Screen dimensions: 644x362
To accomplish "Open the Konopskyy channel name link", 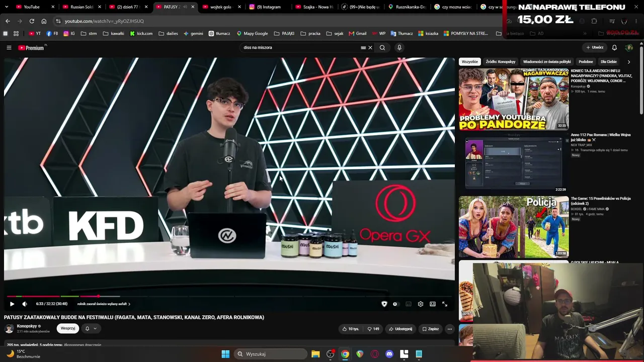I will (x=27, y=326).
